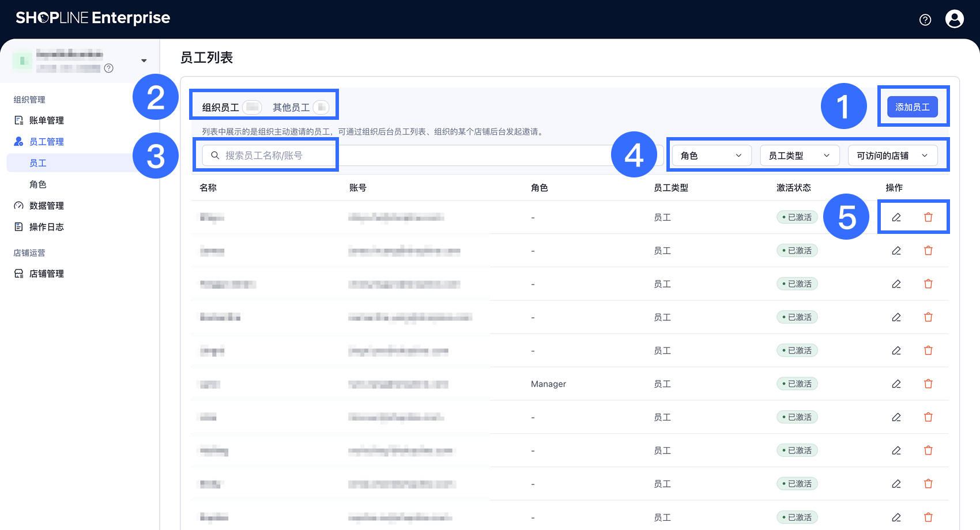Switch to the 组织员工 tab
Viewport: 980px width, 530px height.
231,107
